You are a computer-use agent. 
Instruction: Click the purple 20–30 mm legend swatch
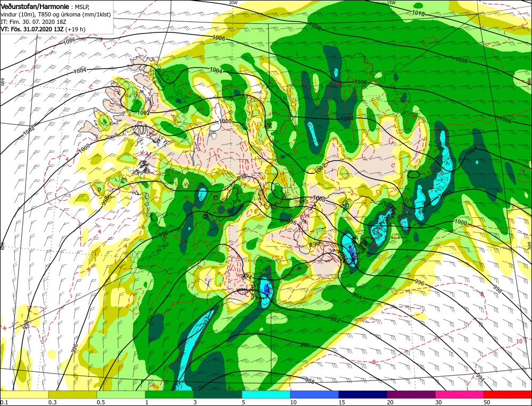pyautogui.click(x=411, y=394)
